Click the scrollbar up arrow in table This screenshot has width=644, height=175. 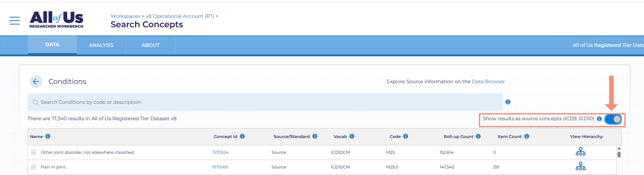(619, 148)
